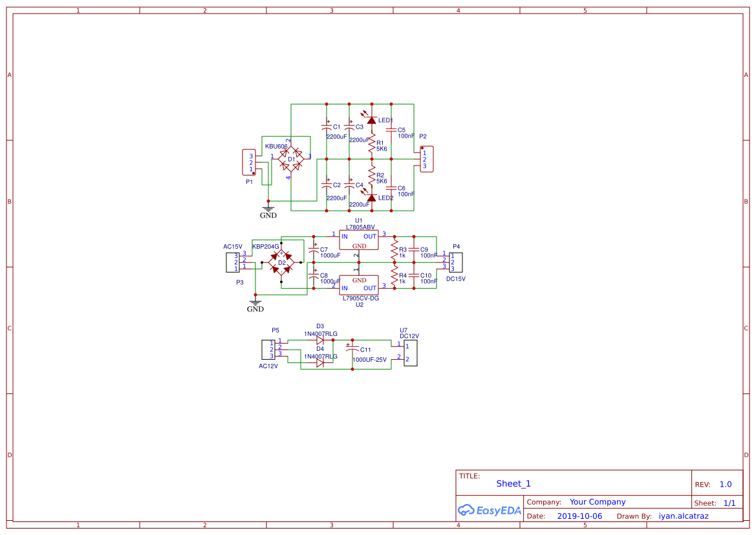The width and height of the screenshot is (756, 535).
Task: Click the C7 capacitor symbol
Action: [x=314, y=249]
